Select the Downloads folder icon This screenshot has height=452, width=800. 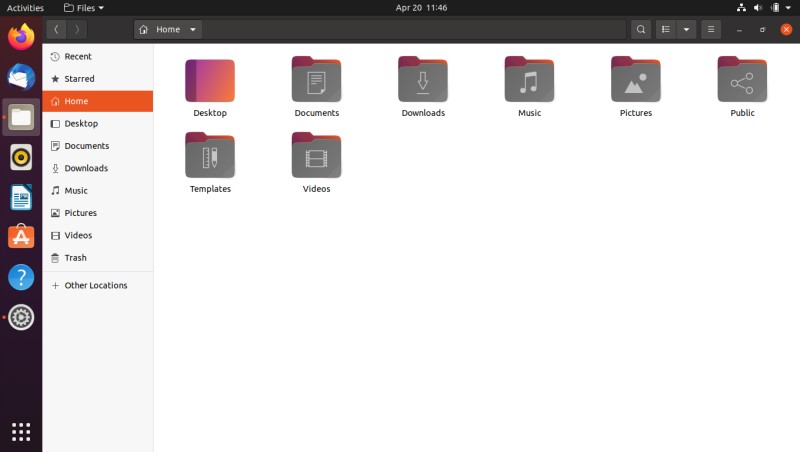point(423,80)
